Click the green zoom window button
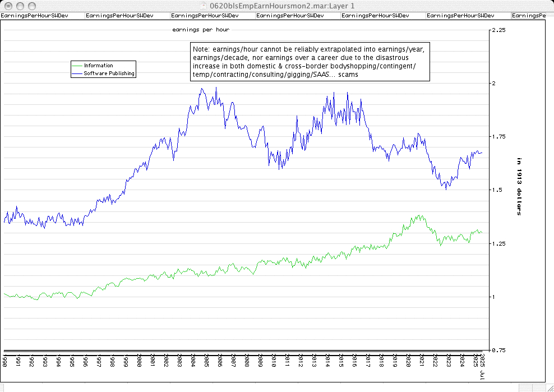The image size is (554, 392). point(29,5)
